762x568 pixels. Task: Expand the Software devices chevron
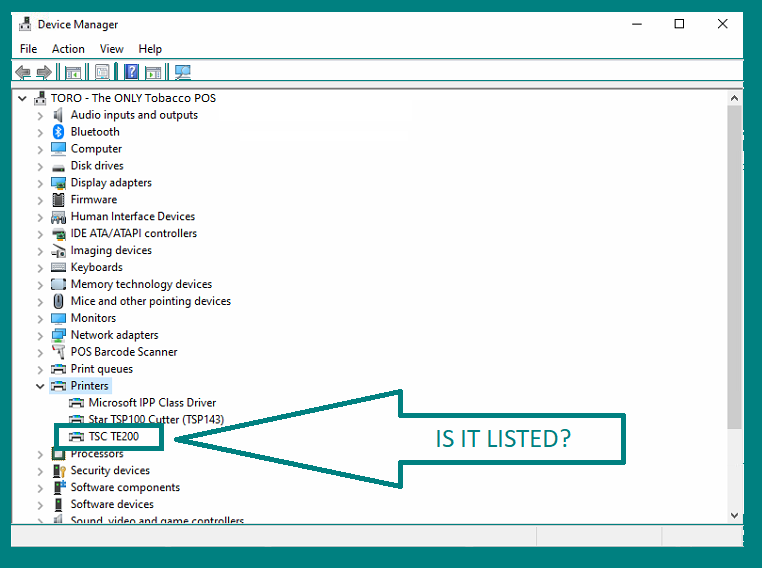tap(40, 505)
